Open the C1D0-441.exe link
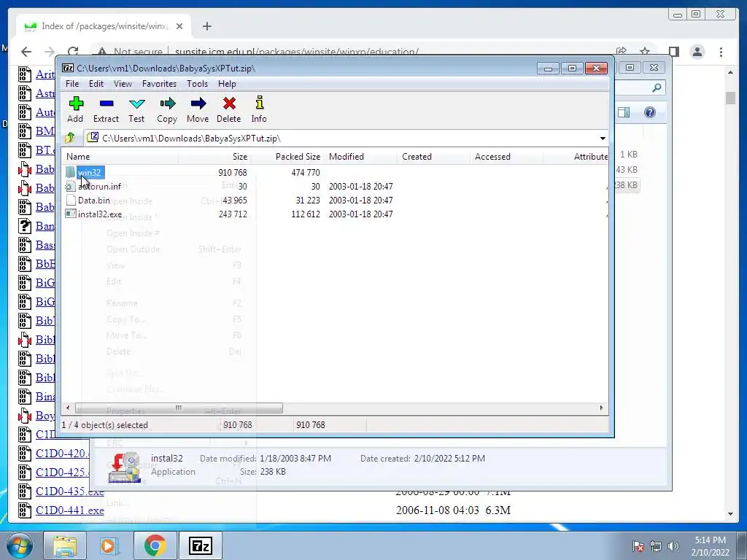Screen dimensions: 747x560 [69, 510]
